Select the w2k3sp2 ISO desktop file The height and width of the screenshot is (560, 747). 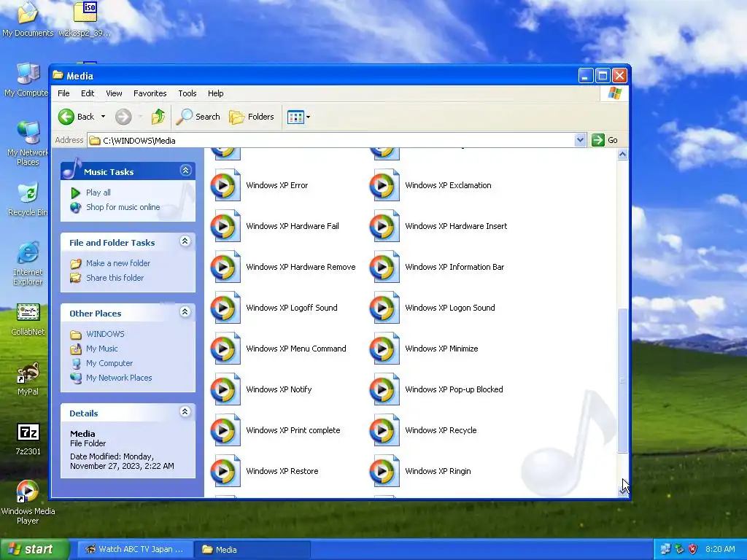(x=85, y=19)
